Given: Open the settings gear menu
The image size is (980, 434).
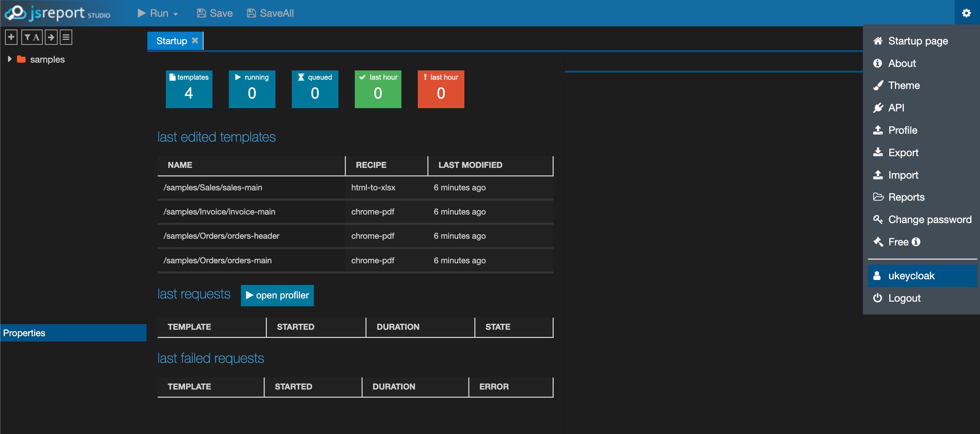Looking at the screenshot, I should [x=966, y=13].
